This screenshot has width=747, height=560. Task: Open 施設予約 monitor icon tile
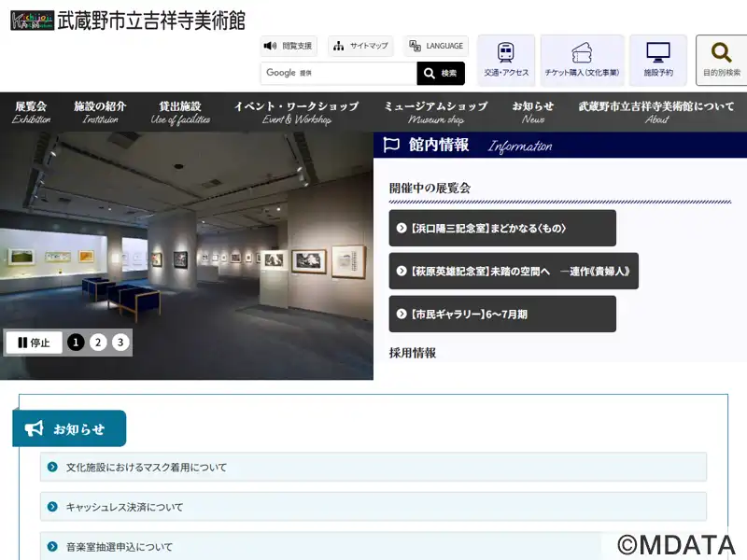pyautogui.click(x=658, y=60)
